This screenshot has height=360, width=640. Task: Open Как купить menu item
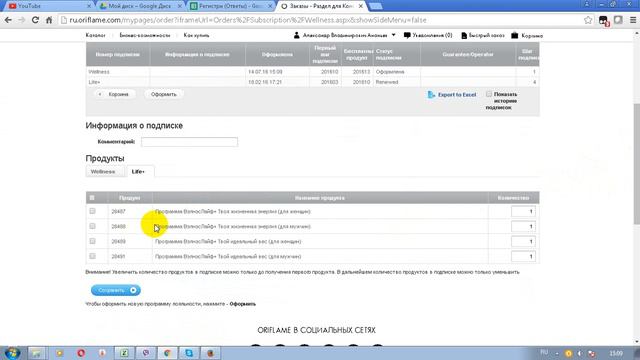(x=196, y=36)
